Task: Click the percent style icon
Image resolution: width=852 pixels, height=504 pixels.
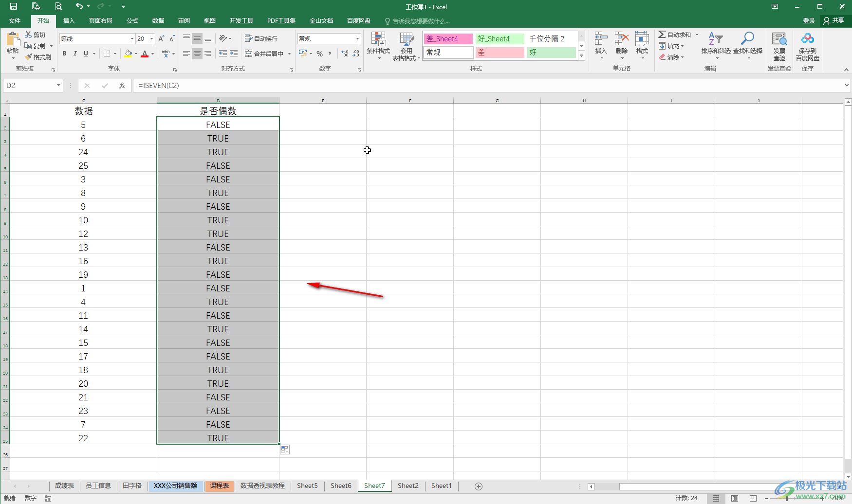Action: click(319, 54)
